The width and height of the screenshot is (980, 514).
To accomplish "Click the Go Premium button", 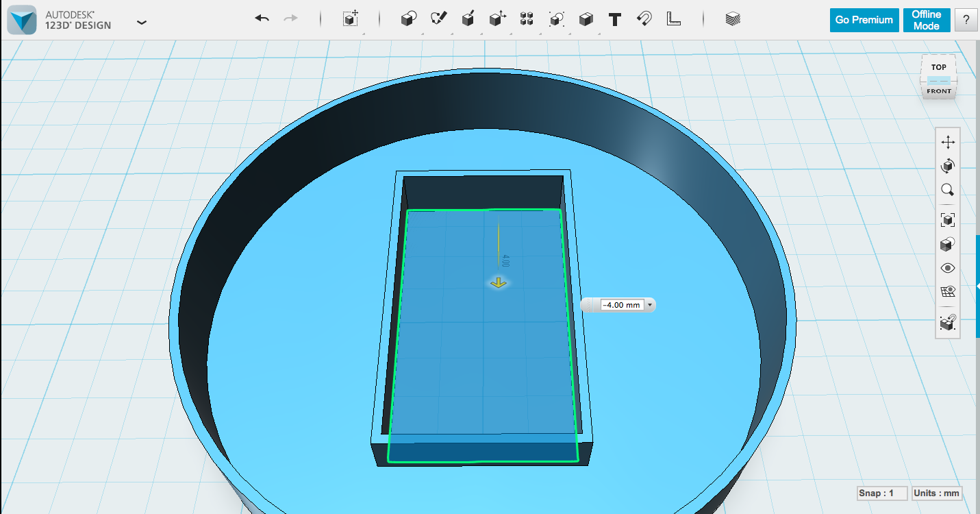I will [x=864, y=20].
